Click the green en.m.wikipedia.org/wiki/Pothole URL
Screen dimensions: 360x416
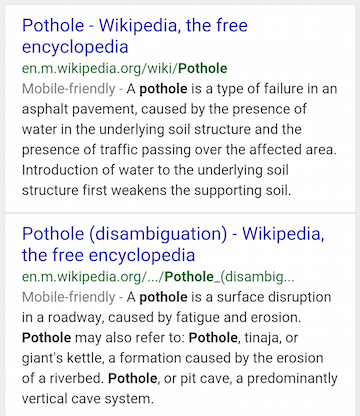[125, 68]
